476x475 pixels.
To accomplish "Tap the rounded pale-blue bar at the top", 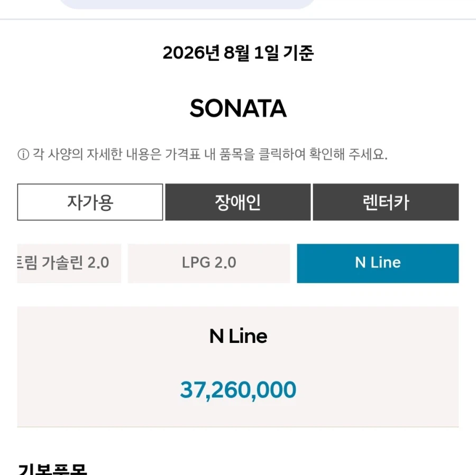I will tap(188, 4).
